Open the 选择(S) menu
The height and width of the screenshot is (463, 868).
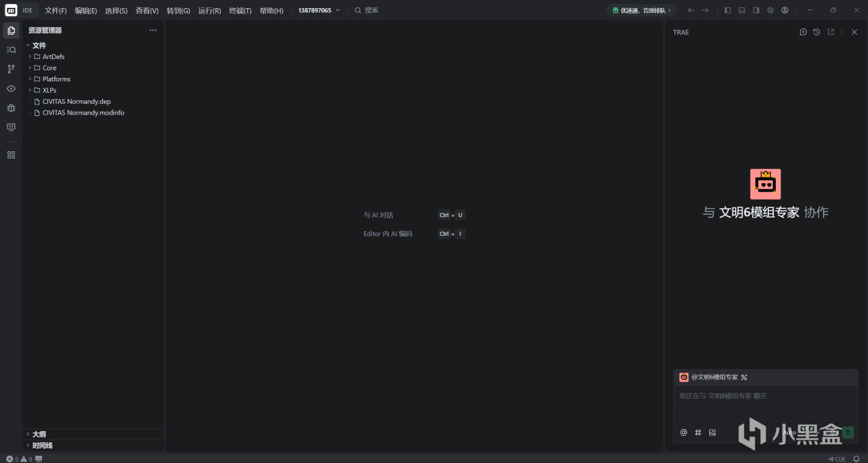116,10
